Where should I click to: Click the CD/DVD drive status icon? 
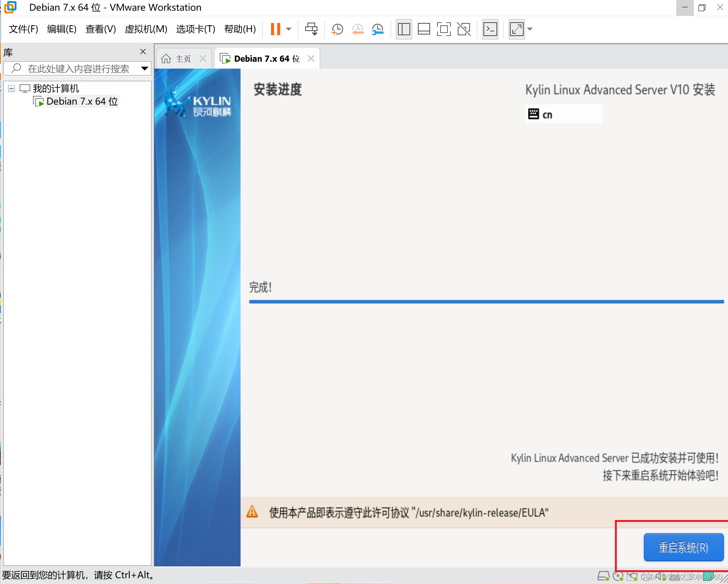tap(618, 576)
